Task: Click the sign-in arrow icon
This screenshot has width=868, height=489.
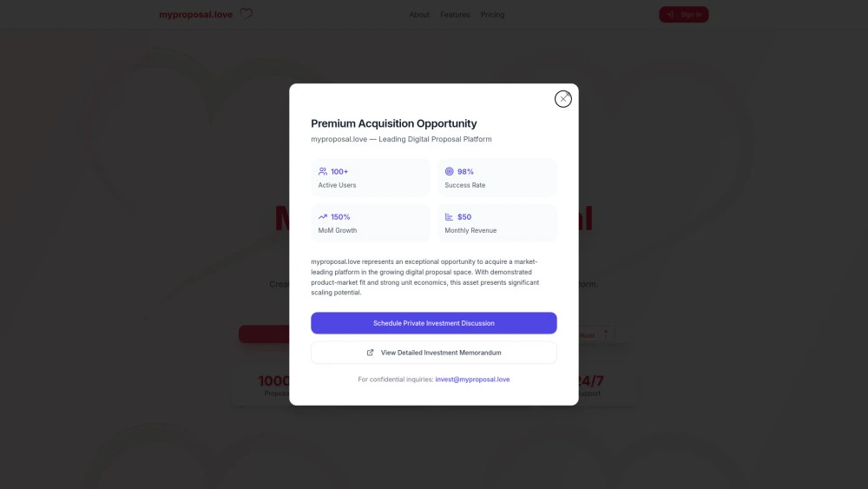Action: click(670, 15)
